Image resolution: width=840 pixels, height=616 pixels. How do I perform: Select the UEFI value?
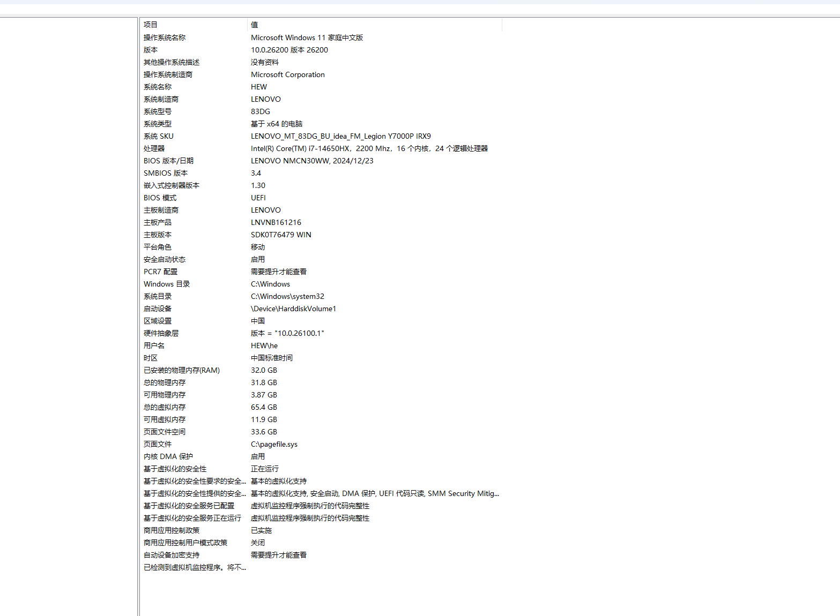(x=258, y=198)
